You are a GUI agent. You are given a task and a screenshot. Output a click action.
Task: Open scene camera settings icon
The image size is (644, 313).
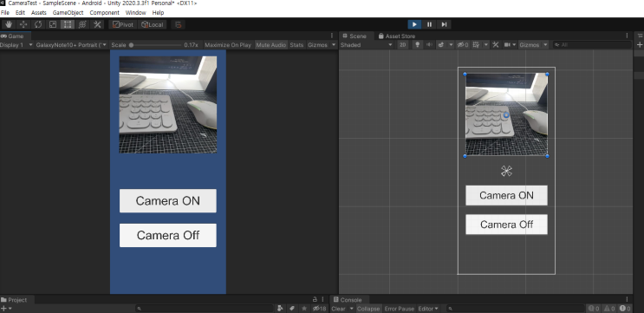pyautogui.click(x=508, y=45)
